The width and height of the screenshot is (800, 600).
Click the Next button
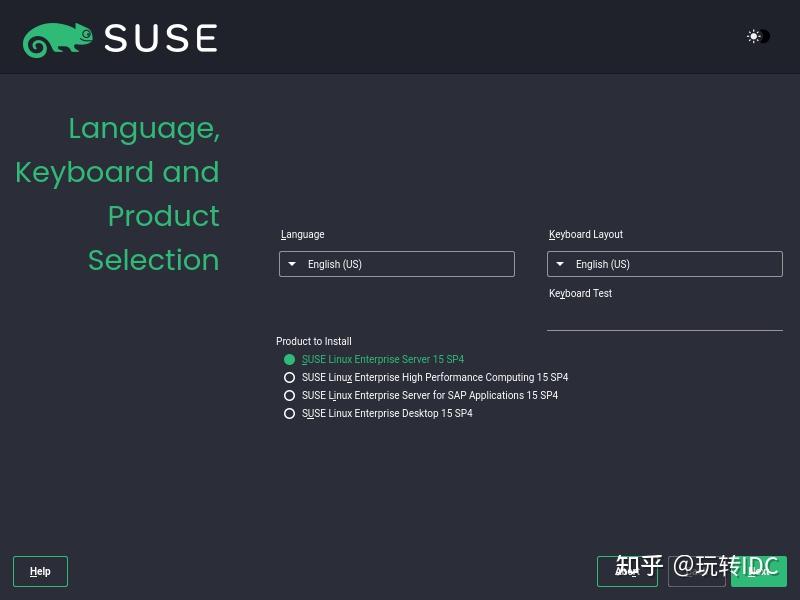tap(759, 571)
